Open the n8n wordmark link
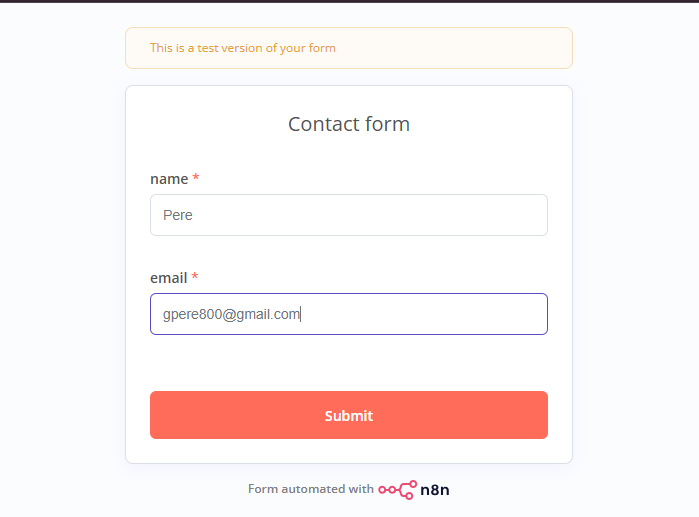Image resolution: width=699 pixels, height=517 pixels. [435, 490]
